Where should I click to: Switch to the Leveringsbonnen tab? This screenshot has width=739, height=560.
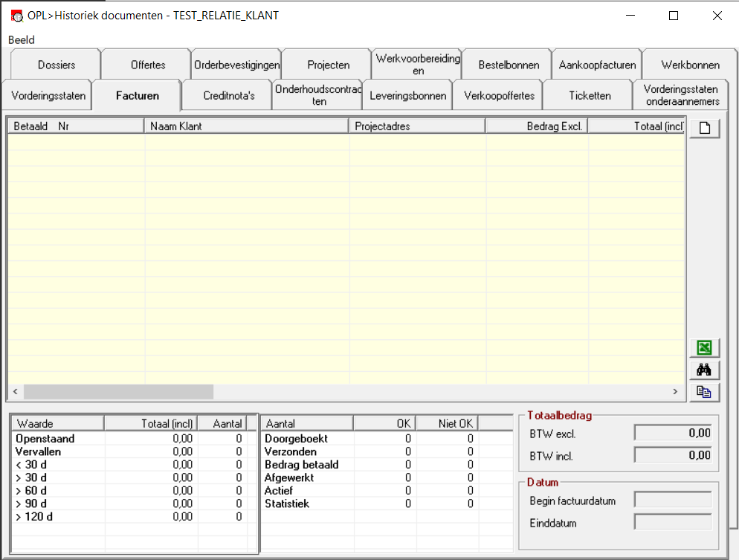407,96
